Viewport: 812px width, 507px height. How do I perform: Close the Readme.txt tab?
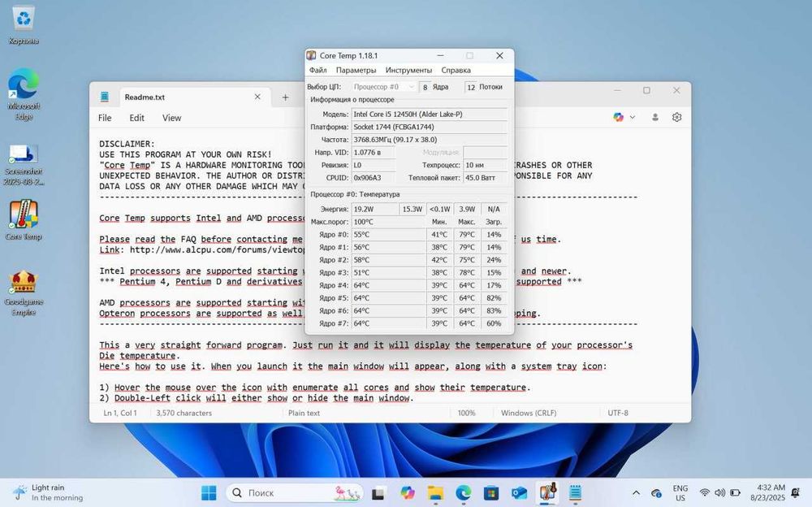[x=257, y=97]
